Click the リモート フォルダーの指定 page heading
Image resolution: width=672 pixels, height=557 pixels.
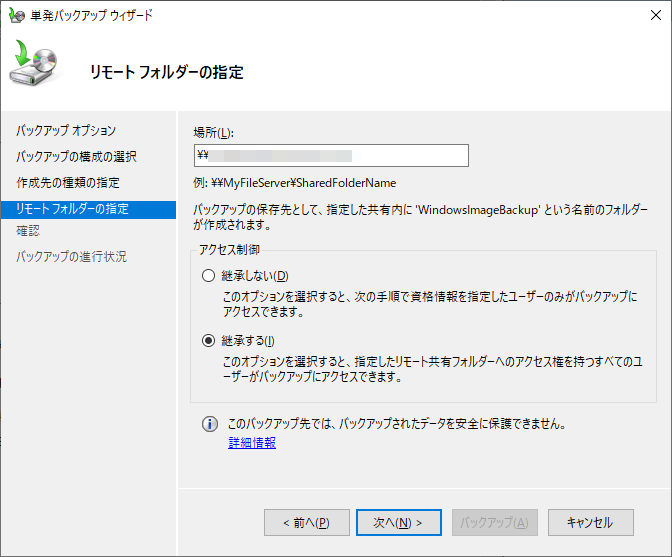pos(167,72)
